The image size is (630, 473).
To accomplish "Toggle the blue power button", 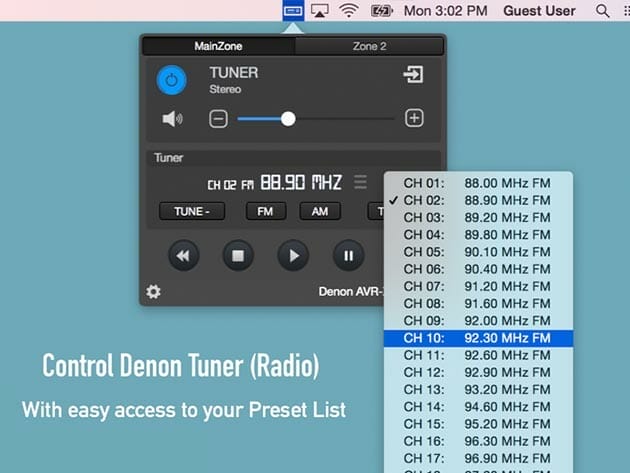I will click(173, 80).
